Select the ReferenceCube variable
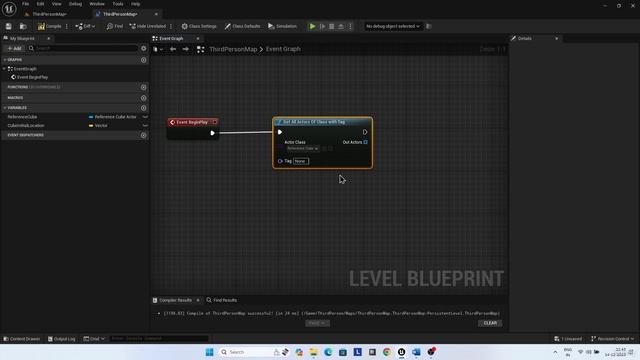The image size is (640, 360). 22,117
